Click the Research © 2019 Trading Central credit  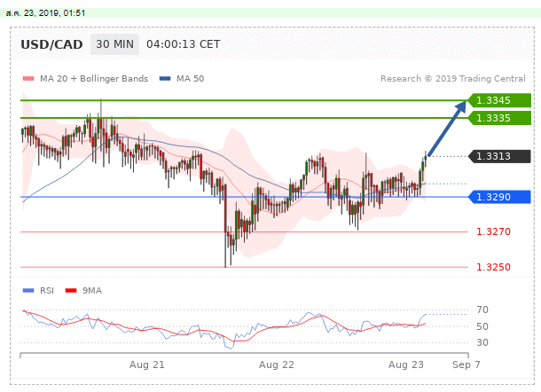(453, 79)
